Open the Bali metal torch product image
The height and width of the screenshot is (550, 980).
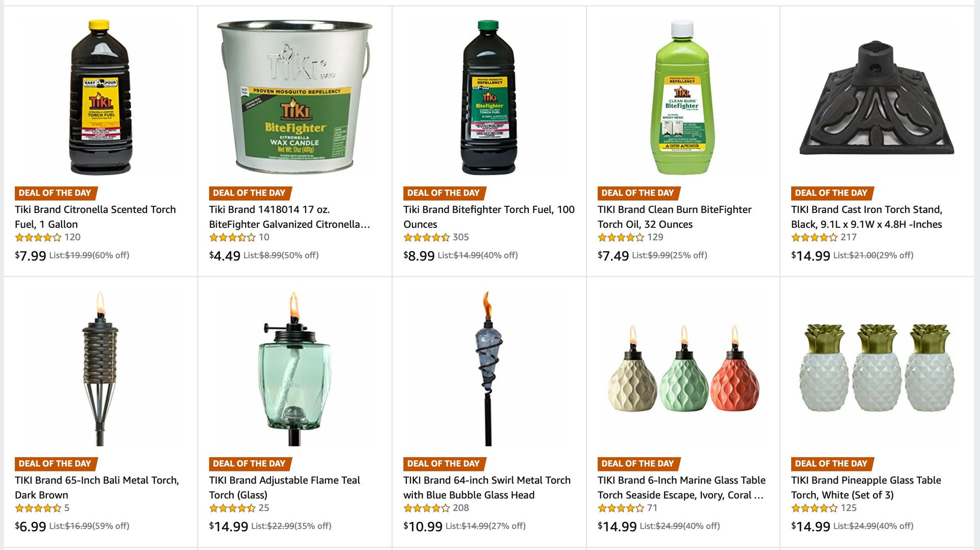pyautogui.click(x=101, y=368)
